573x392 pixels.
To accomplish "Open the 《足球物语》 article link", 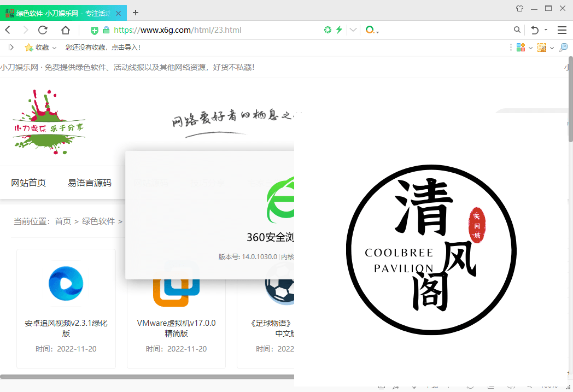I will 272,328.
